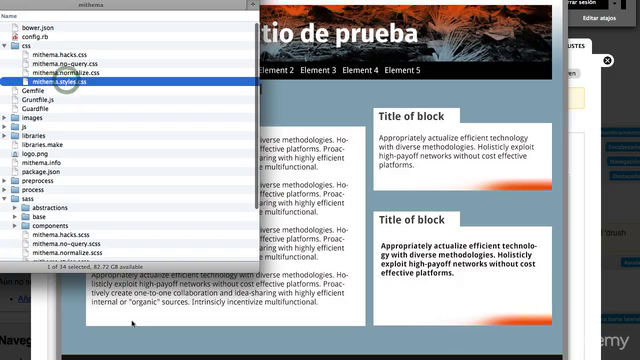Click the components folder icon
Image resolution: width=640 pixels, height=360 pixels.
click(26, 226)
